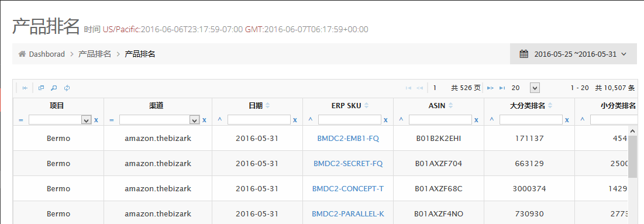The width and height of the screenshot is (644, 224).
Task: Click the calendar icon in date range picker
Action: click(524, 54)
